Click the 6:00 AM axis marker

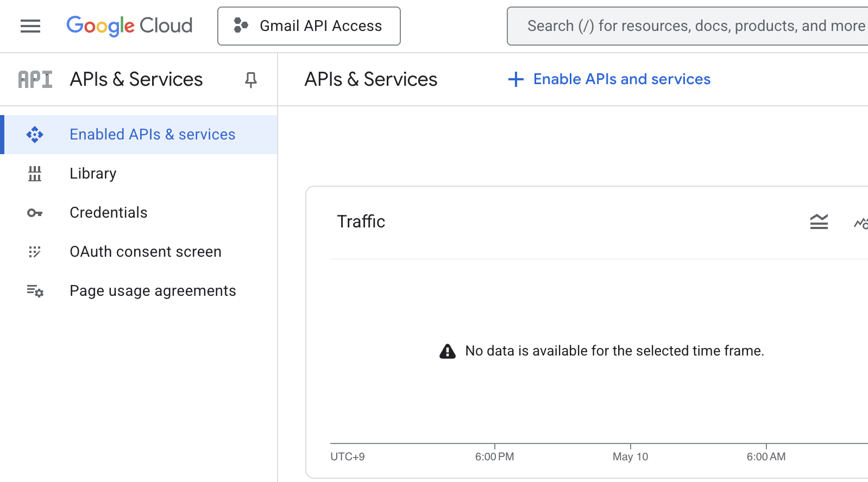(x=766, y=456)
